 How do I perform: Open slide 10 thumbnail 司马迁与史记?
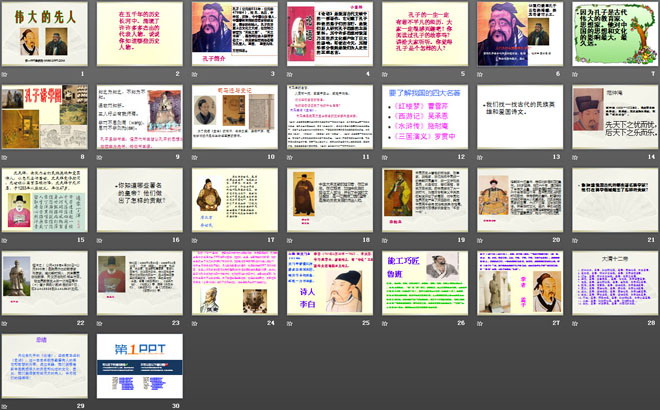click(x=235, y=117)
